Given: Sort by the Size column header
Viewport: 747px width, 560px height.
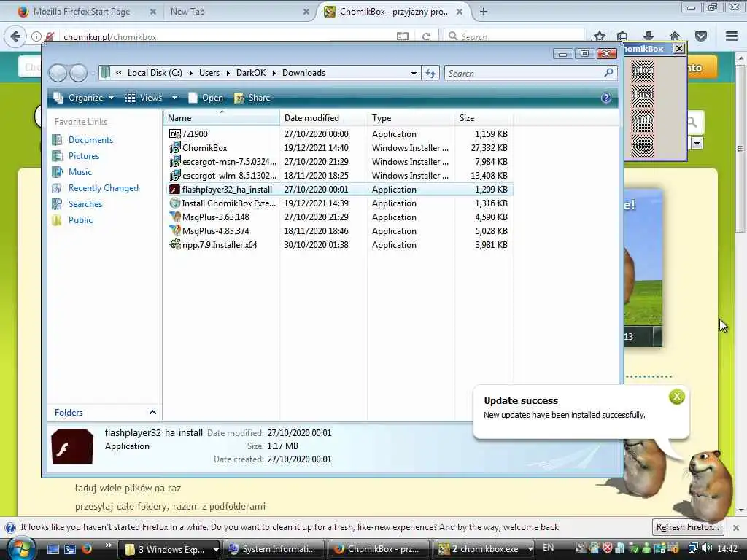Looking at the screenshot, I should [x=484, y=118].
